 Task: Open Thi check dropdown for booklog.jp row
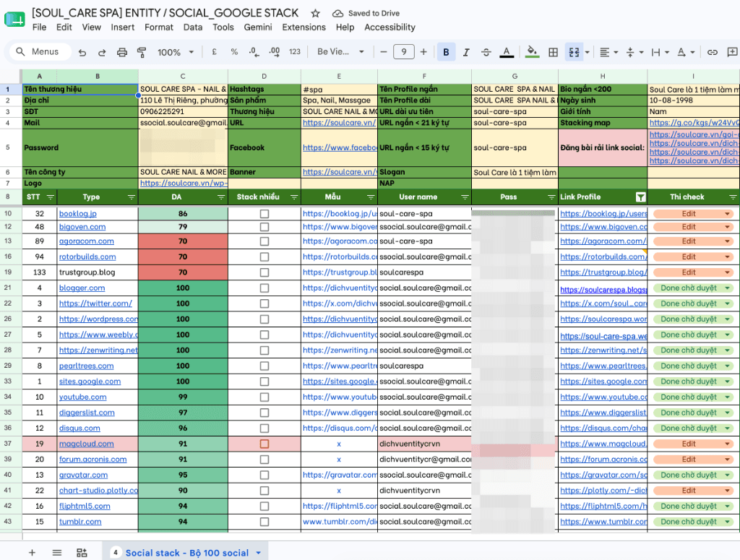click(x=728, y=214)
